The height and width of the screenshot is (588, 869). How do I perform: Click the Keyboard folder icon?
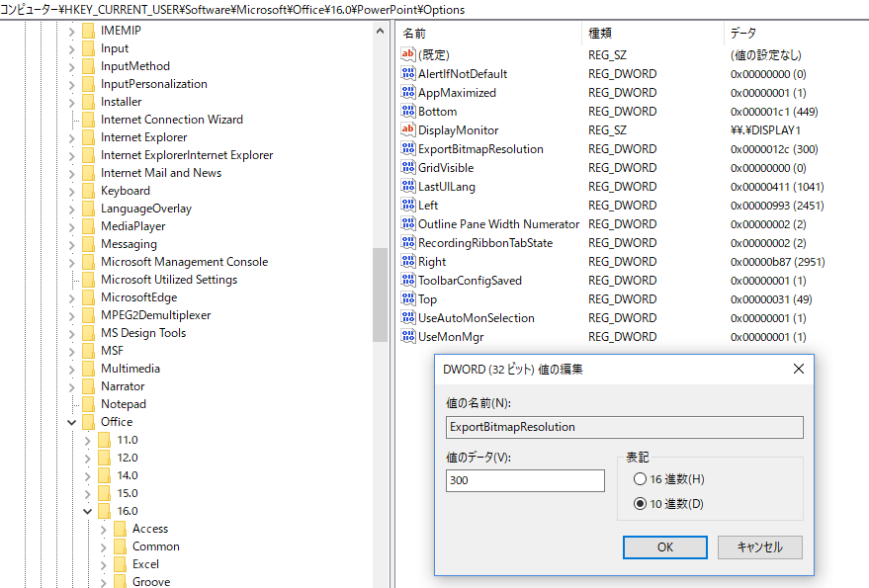click(88, 191)
